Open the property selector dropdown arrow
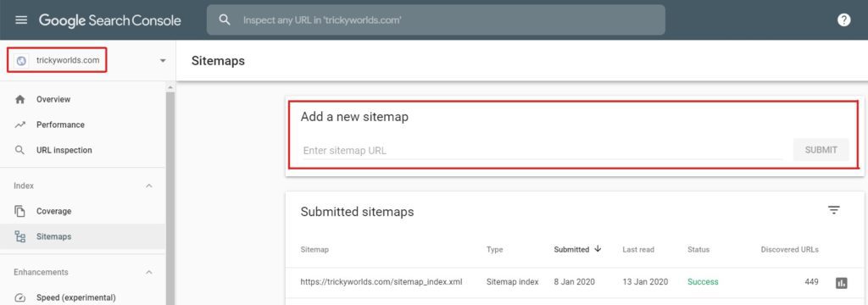 pyautogui.click(x=163, y=61)
